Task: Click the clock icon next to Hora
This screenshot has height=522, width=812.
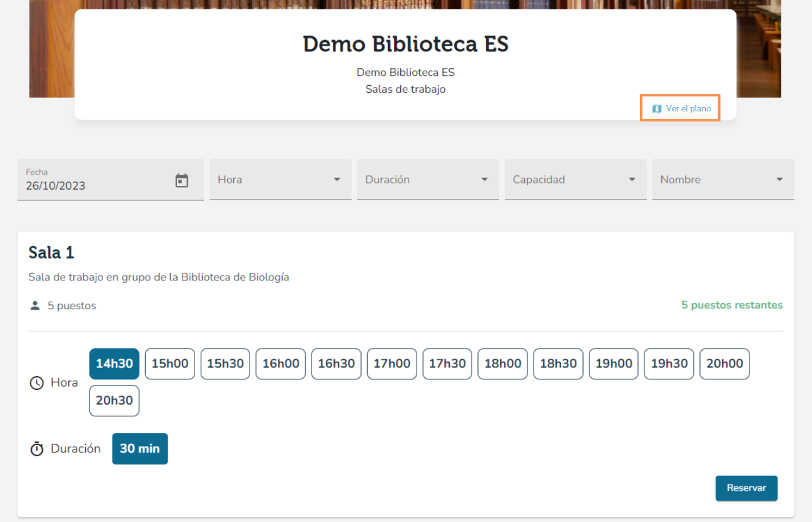Action: point(37,382)
